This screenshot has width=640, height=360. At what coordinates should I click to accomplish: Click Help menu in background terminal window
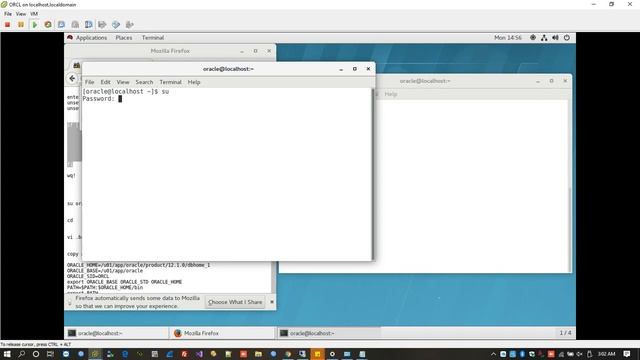391,94
